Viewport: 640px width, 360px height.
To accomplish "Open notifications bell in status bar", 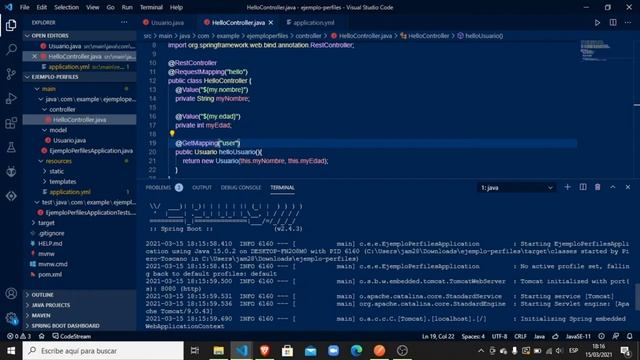I will coord(629,336).
